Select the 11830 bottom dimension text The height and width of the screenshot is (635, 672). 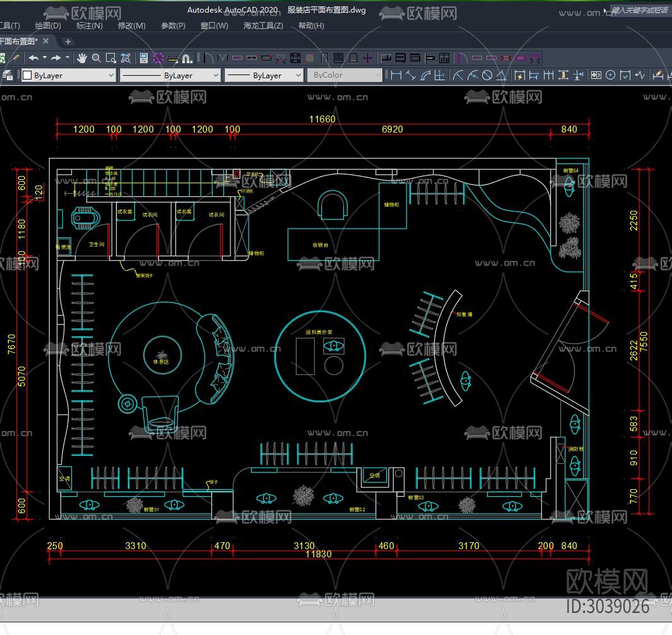[x=319, y=554]
